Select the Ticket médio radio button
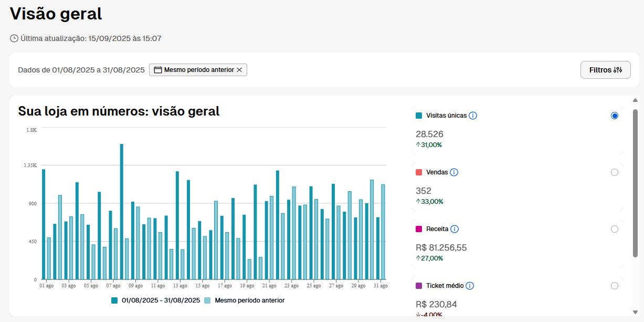The image size is (644, 322). coord(615,286)
